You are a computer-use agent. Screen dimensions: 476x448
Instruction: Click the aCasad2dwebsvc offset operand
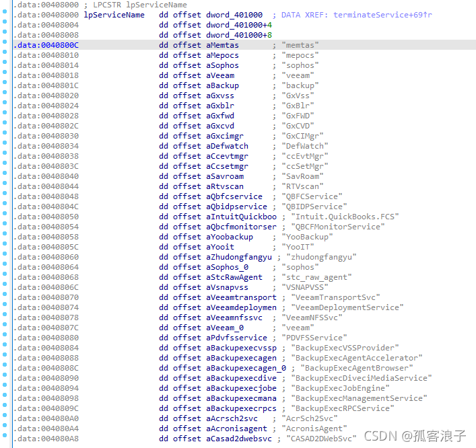[x=239, y=439]
